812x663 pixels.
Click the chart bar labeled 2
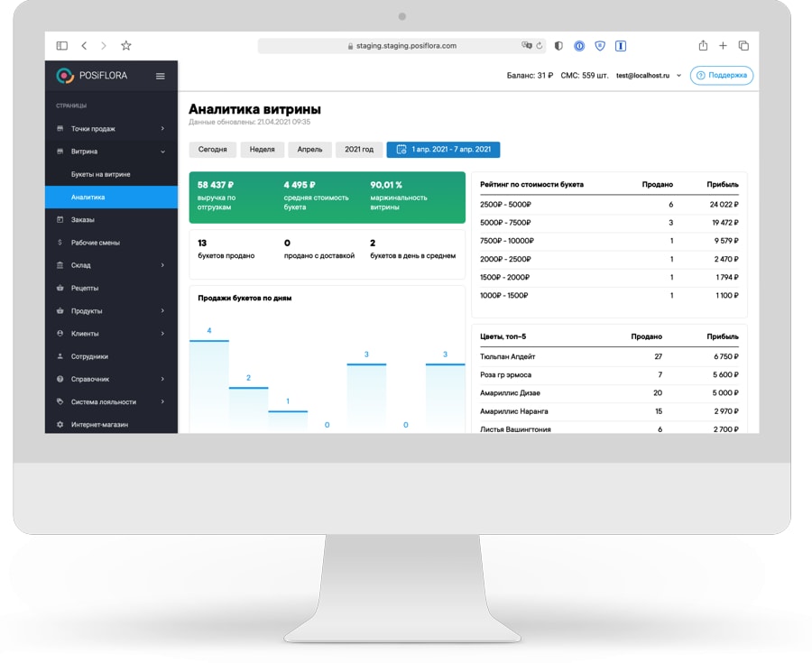[249, 410]
